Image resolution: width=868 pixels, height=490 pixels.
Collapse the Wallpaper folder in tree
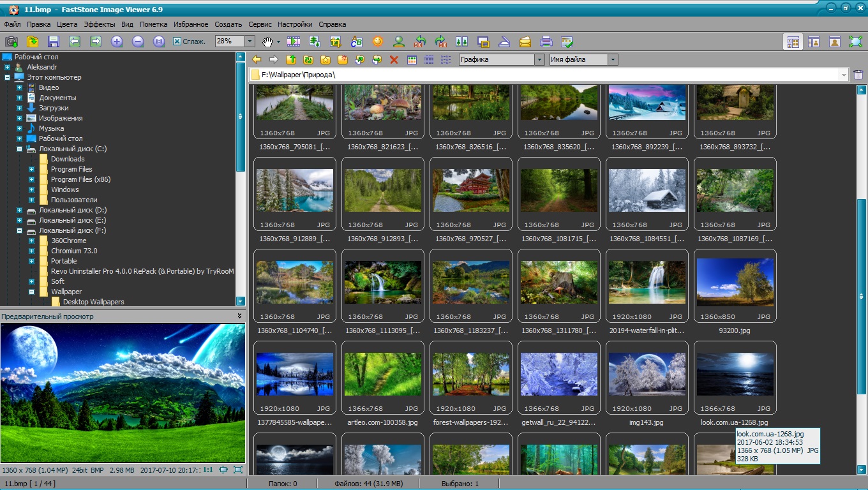[x=31, y=292]
